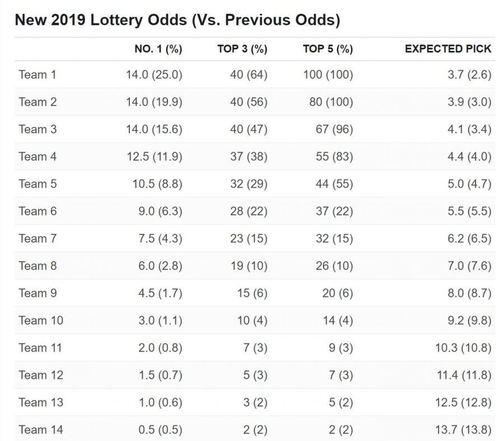
Task: Click the TOP 5 (%) column header
Action: click(x=328, y=49)
